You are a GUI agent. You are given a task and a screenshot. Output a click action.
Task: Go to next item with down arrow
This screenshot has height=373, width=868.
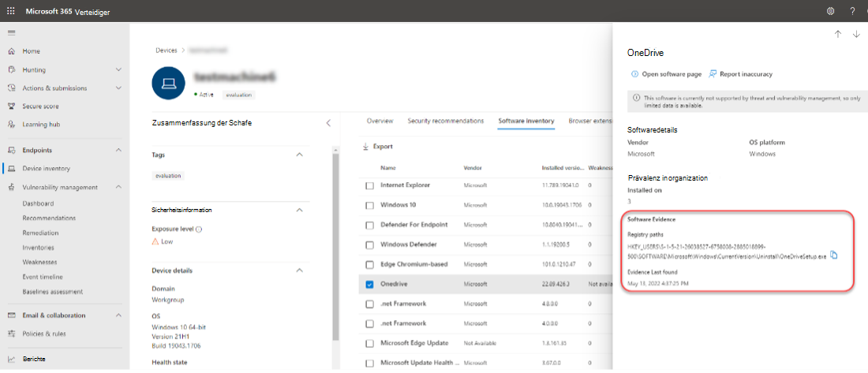click(856, 35)
